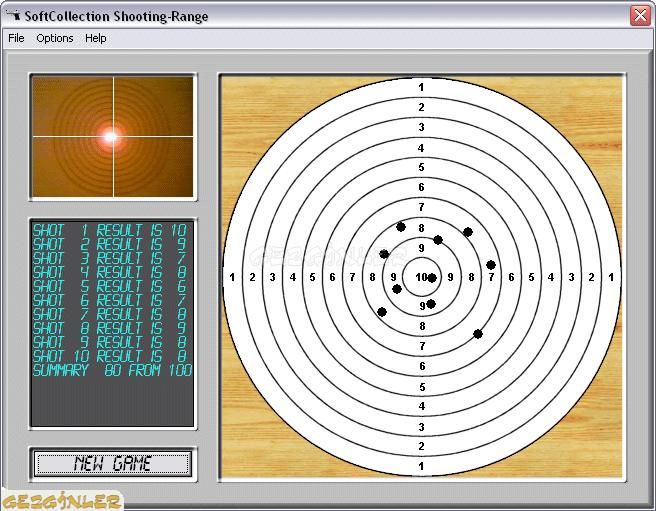Click the "SHOT 5 RESULT IS 6" line

coord(110,286)
